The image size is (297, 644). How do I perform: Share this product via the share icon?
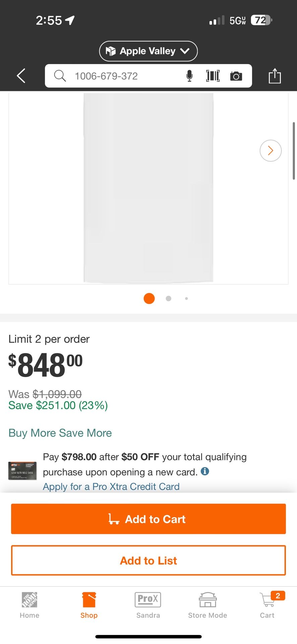tap(275, 76)
